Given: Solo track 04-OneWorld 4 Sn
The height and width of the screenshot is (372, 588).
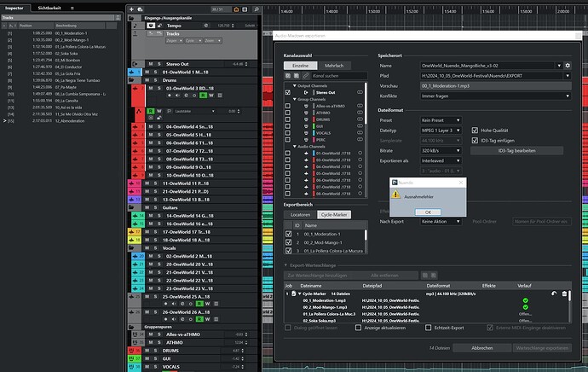Looking at the screenshot, I should point(159,127).
